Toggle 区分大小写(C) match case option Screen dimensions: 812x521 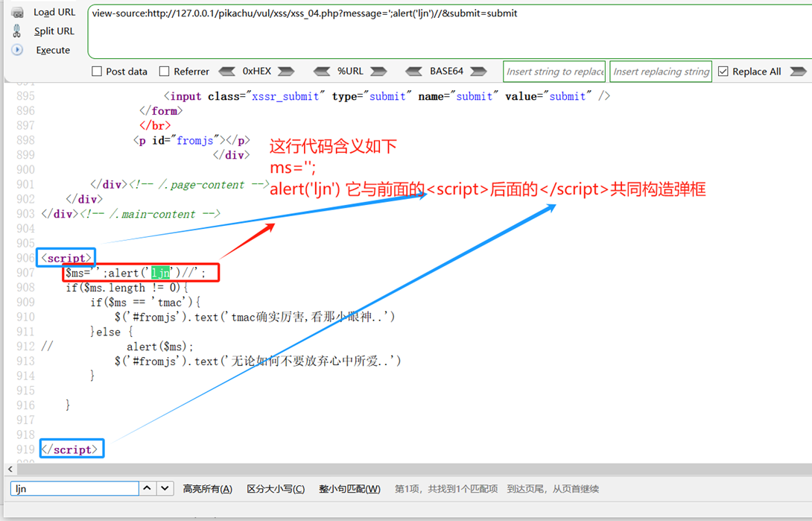tap(276, 489)
